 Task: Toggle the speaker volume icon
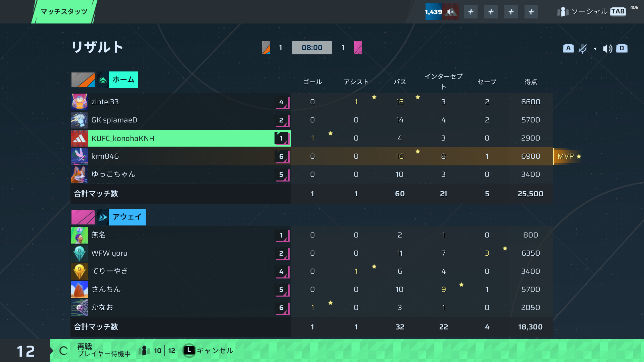coord(607,49)
